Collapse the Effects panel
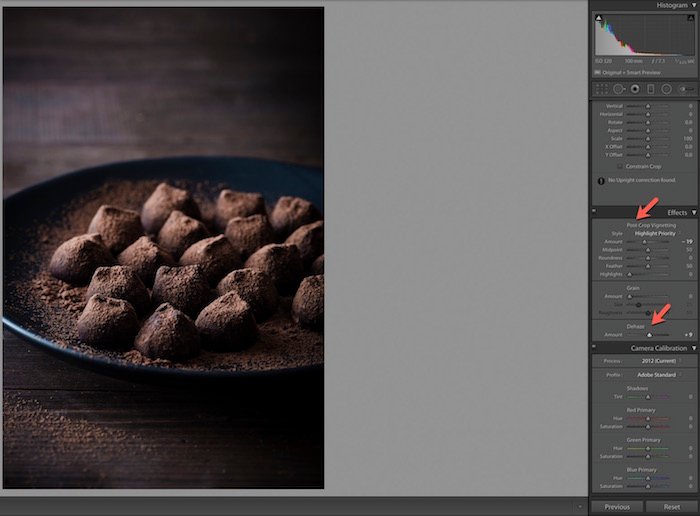The width and height of the screenshot is (700, 516). click(x=694, y=212)
